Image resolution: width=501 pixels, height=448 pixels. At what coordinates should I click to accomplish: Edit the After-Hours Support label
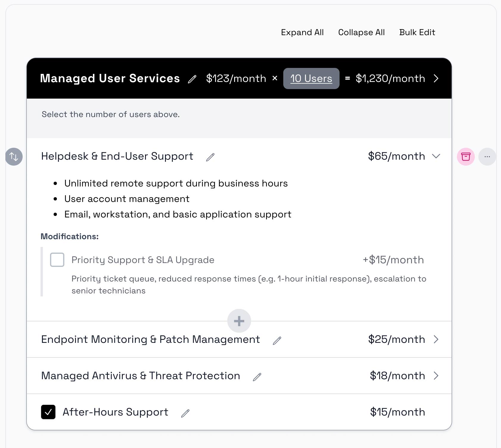coord(185,413)
